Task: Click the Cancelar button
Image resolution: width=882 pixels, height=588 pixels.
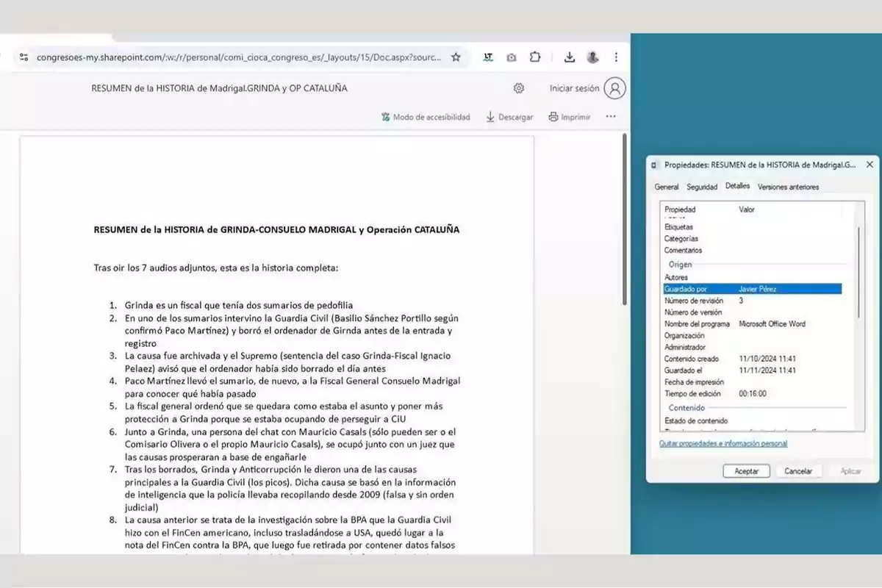Action: point(798,471)
